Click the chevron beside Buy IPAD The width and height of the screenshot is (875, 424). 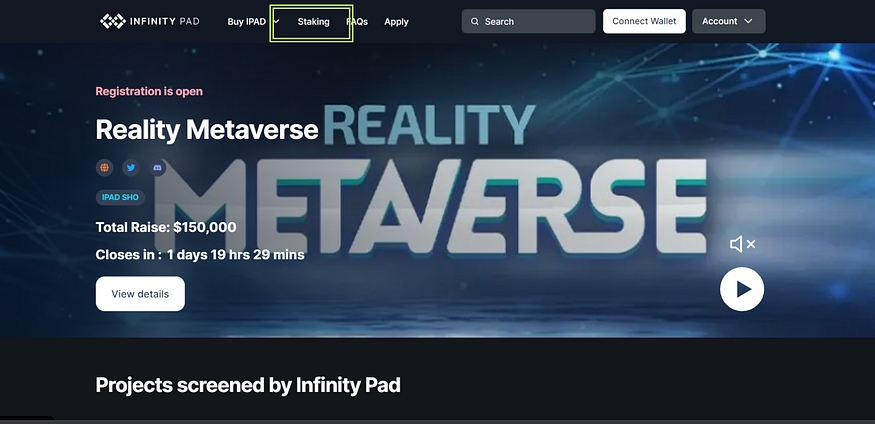tap(276, 21)
